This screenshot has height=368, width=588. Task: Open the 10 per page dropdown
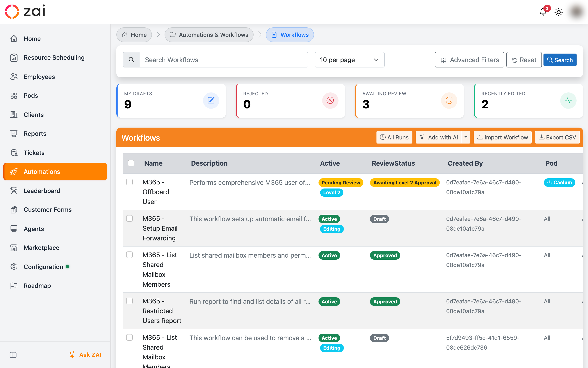pos(349,60)
